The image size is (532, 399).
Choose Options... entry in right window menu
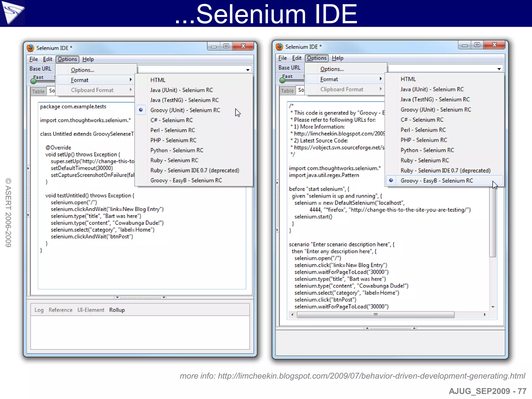tap(345, 69)
